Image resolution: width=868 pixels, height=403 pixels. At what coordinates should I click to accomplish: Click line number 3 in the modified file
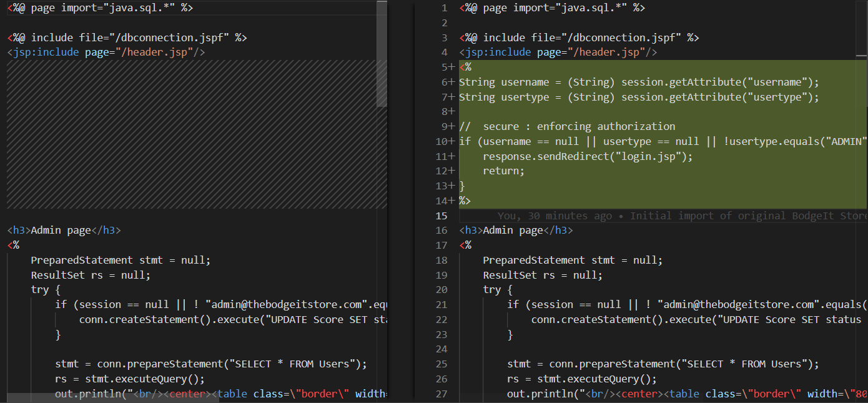444,37
